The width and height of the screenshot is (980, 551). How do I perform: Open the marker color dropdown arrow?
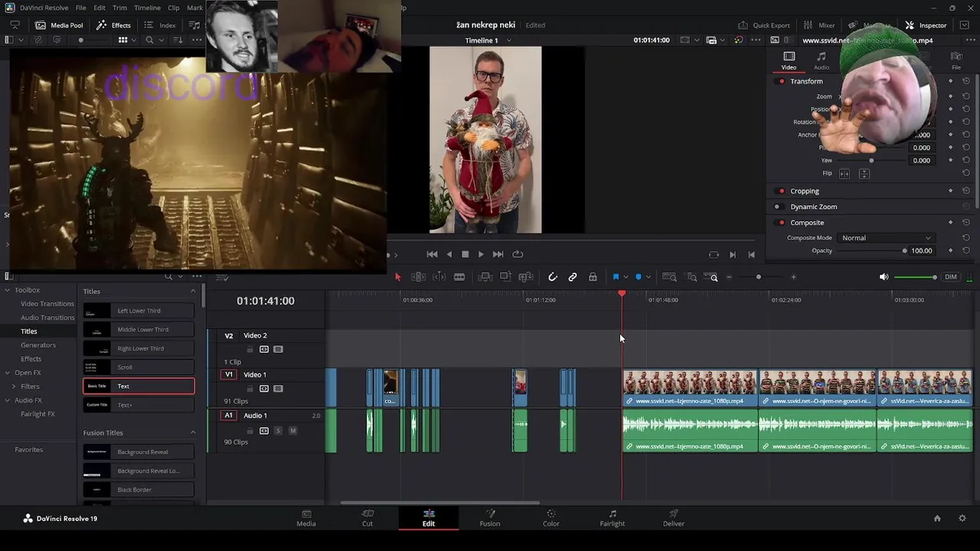tap(648, 277)
